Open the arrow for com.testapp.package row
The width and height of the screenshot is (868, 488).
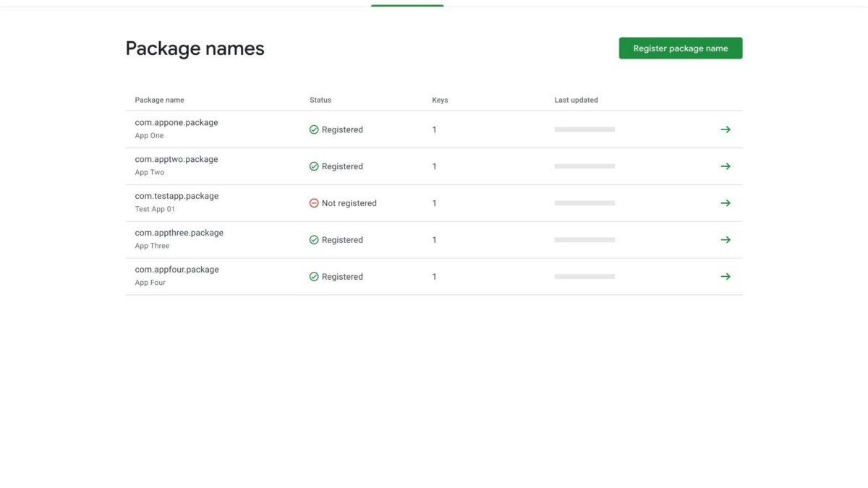pyautogui.click(x=726, y=202)
